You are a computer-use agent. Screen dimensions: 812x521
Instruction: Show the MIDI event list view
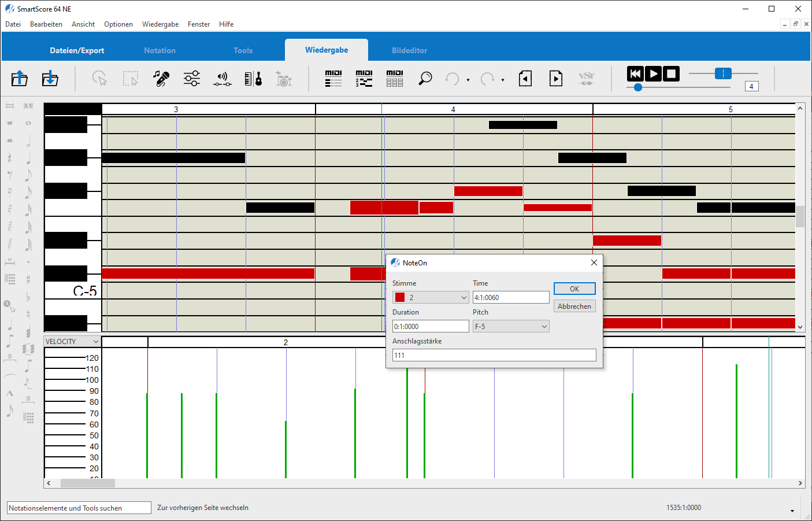333,78
